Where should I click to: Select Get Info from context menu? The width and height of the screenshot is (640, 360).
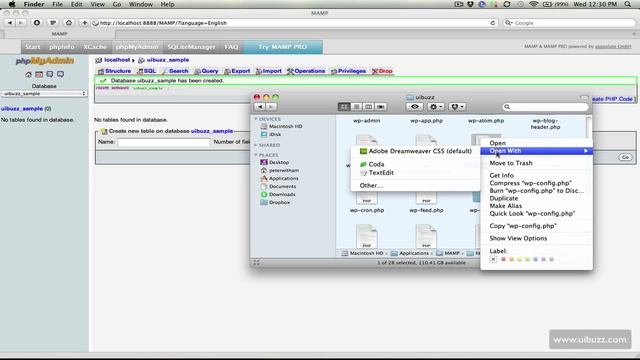[536, 176]
